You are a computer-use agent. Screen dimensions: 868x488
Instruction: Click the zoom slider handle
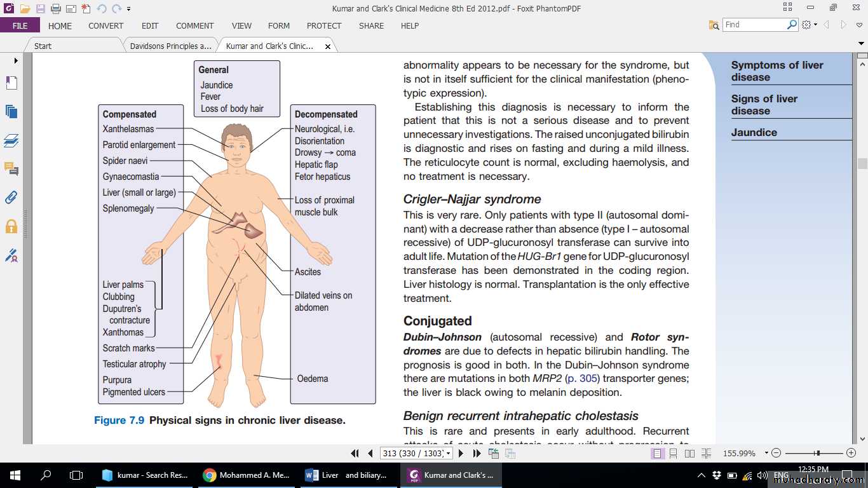(x=818, y=453)
